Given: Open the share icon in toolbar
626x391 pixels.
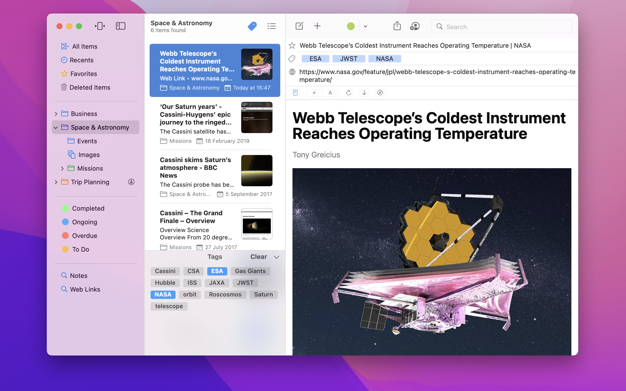Looking at the screenshot, I should click(397, 26).
